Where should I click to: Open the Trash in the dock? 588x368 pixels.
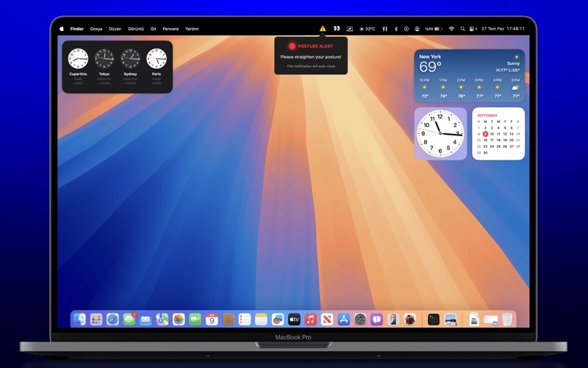(x=507, y=319)
